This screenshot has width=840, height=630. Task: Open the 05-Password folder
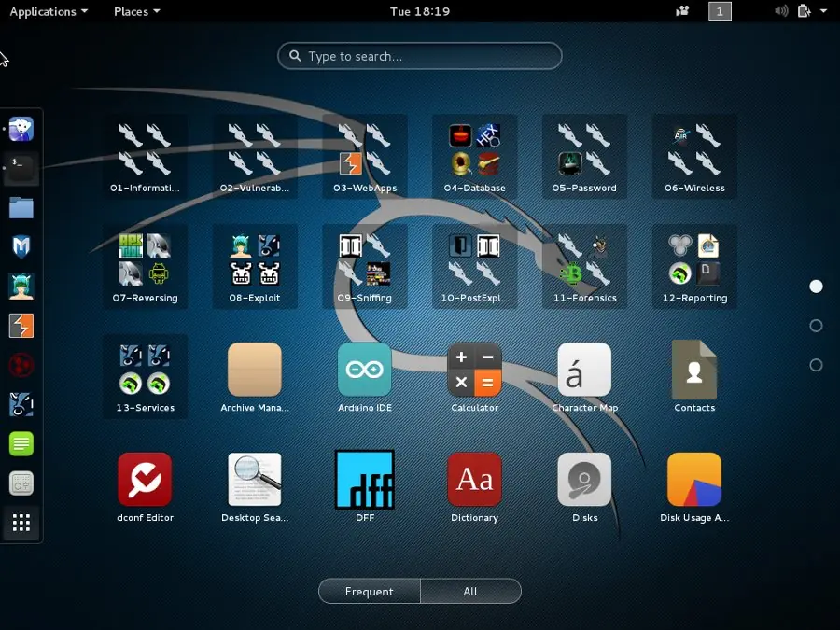[x=584, y=157]
